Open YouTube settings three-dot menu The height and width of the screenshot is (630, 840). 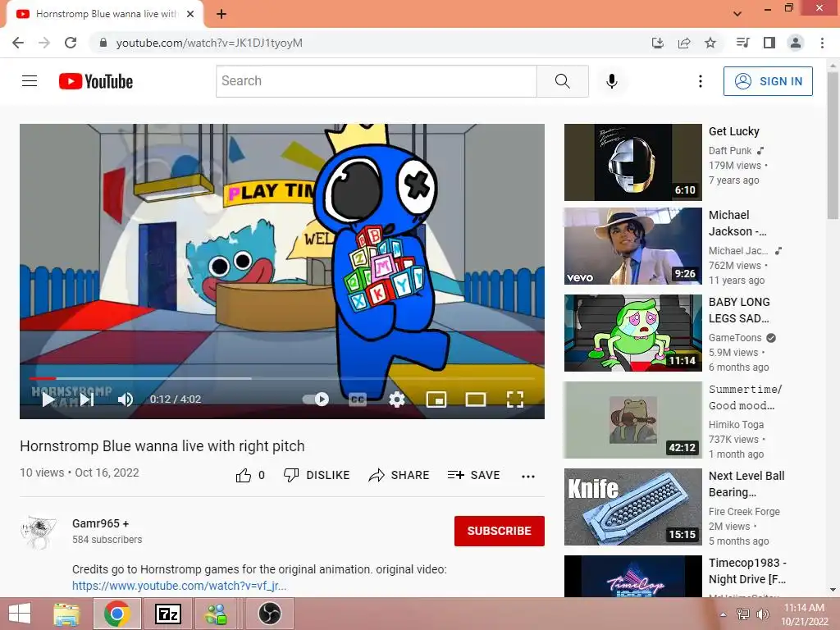coord(701,81)
